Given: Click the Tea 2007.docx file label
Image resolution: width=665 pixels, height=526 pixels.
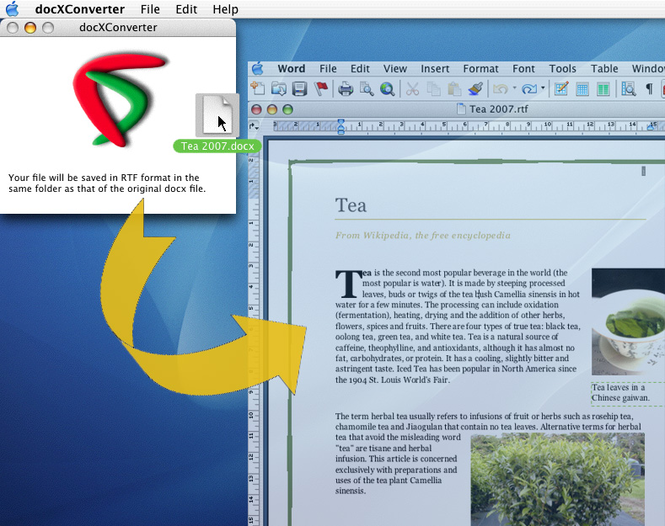Looking at the screenshot, I should (217, 146).
